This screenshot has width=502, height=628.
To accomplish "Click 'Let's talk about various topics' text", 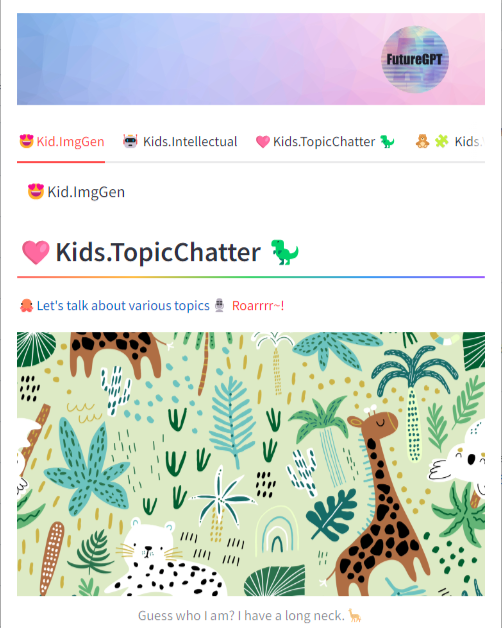I will [x=123, y=306].
